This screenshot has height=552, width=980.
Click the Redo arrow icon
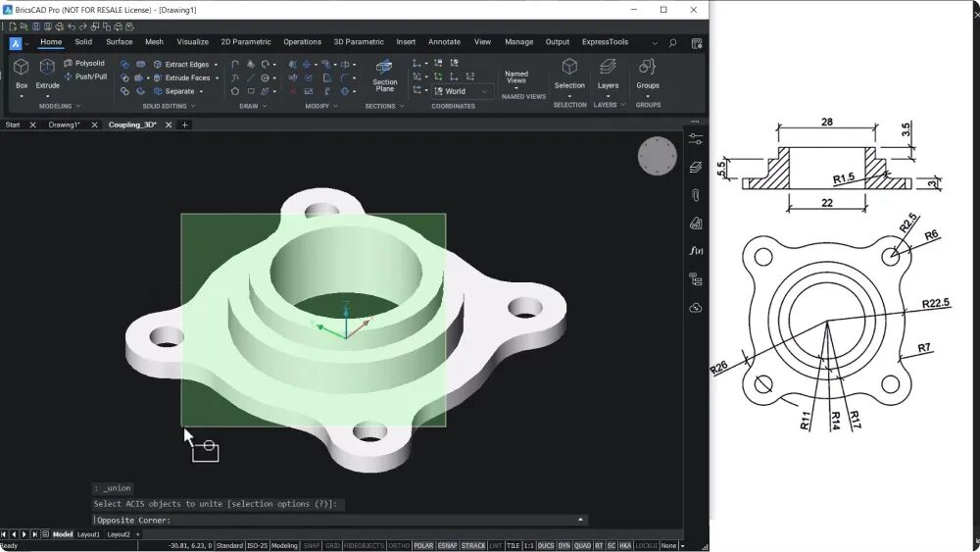click(82, 26)
